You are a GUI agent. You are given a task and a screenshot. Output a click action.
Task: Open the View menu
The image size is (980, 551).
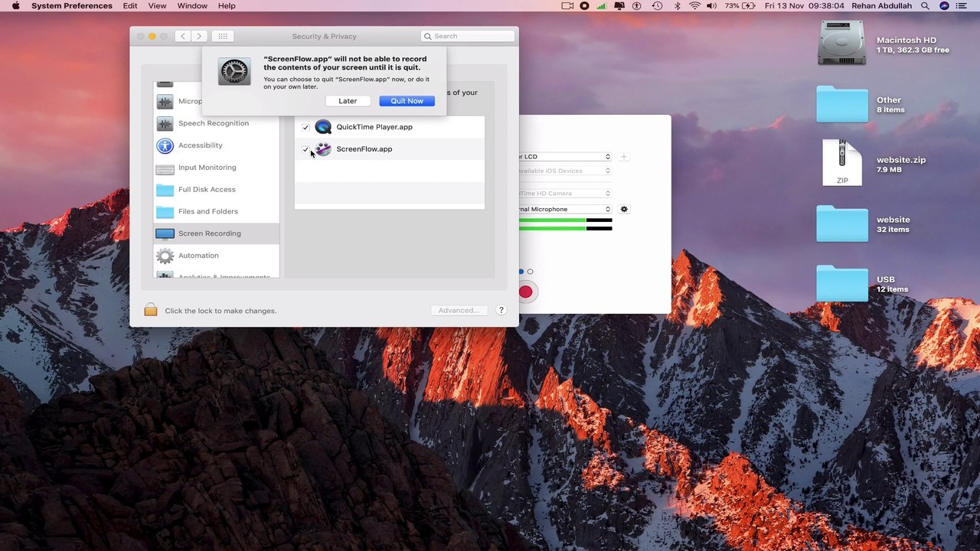click(x=157, y=5)
